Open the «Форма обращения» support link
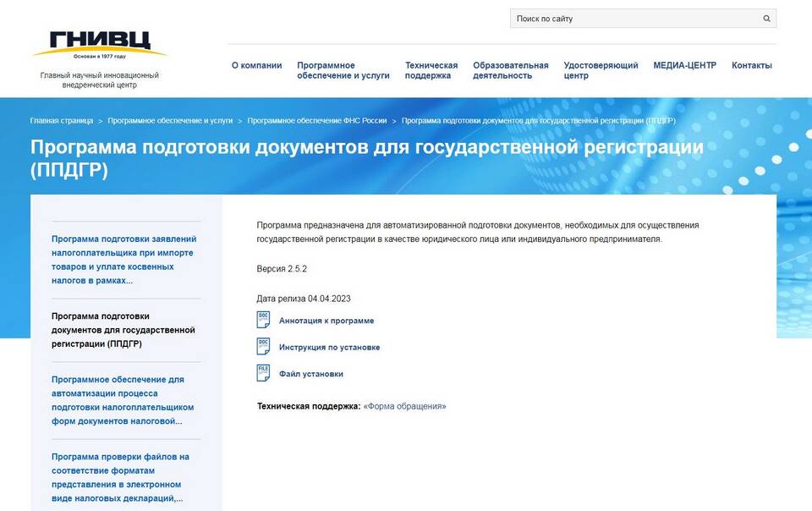Image resolution: width=812 pixels, height=511 pixels. 404,406
